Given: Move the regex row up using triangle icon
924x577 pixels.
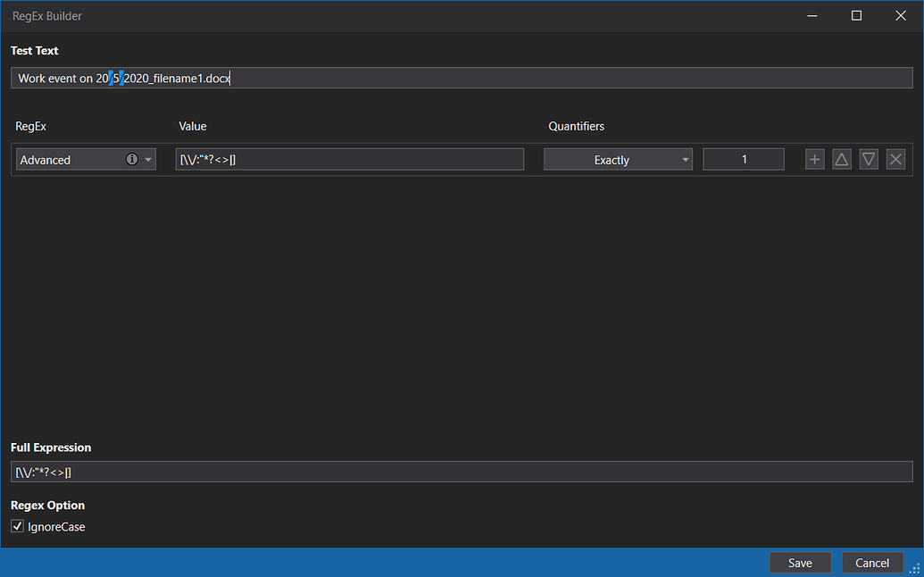Looking at the screenshot, I should tap(841, 159).
